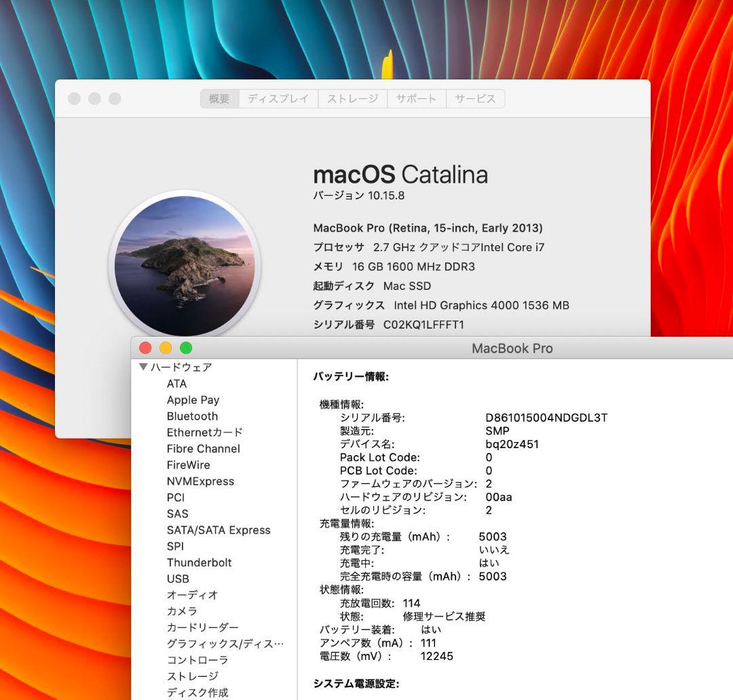
Task: Select Thunderbolt in the sidebar
Action: pyautogui.click(x=199, y=563)
